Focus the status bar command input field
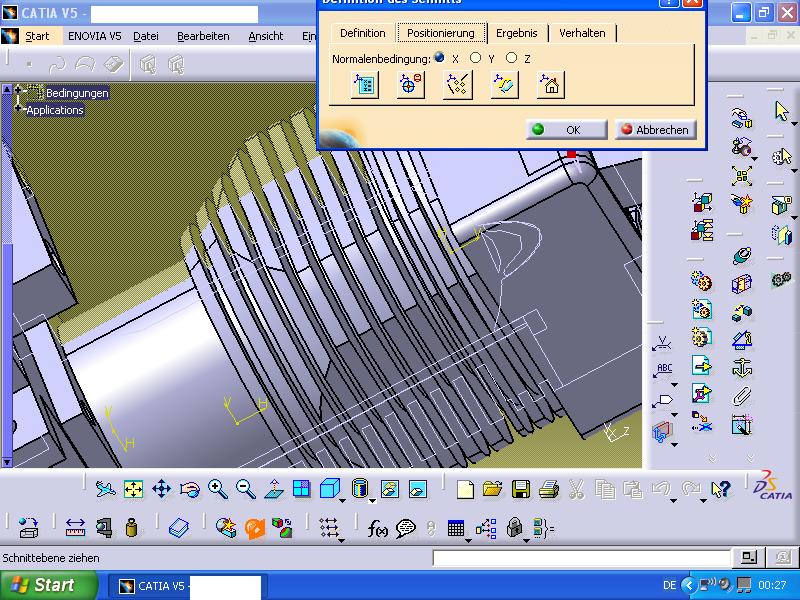The width and height of the screenshot is (800, 600). tap(582, 558)
